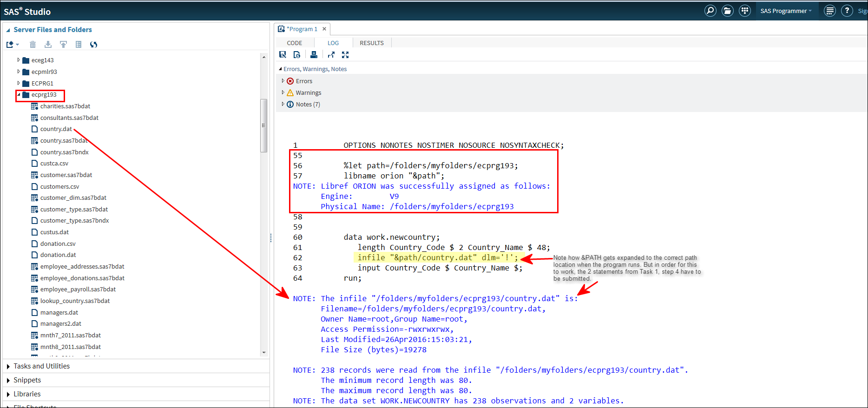Open the SAS Programmer perspective dropdown
The height and width of the screenshot is (408, 868).
[x=786, y=11]
